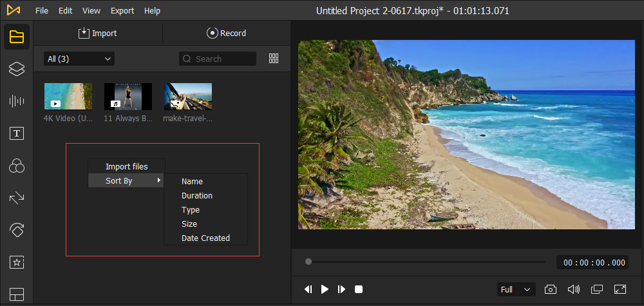Open the Full preview quality dropdown
The height and width of the screenshot is (306, 644).
tap(516, 289)
